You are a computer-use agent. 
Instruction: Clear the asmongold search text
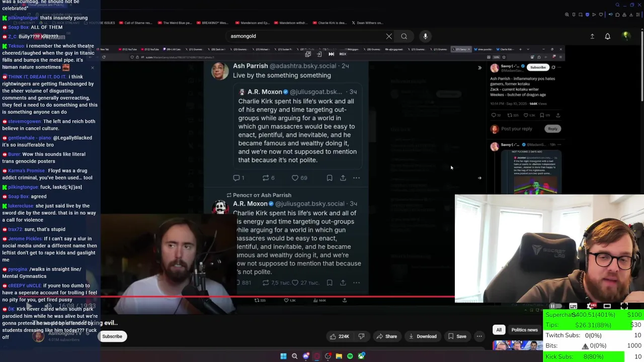pos(389,36)
